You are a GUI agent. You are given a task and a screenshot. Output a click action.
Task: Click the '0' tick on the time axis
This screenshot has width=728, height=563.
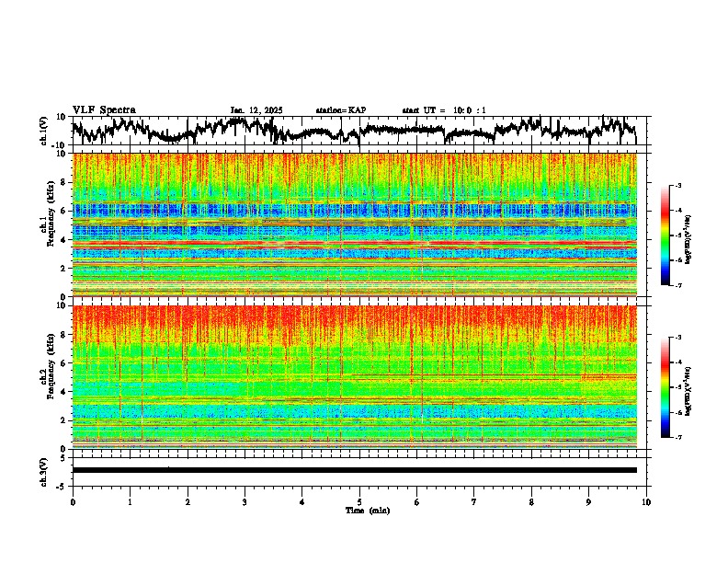(x=73, y=502)
